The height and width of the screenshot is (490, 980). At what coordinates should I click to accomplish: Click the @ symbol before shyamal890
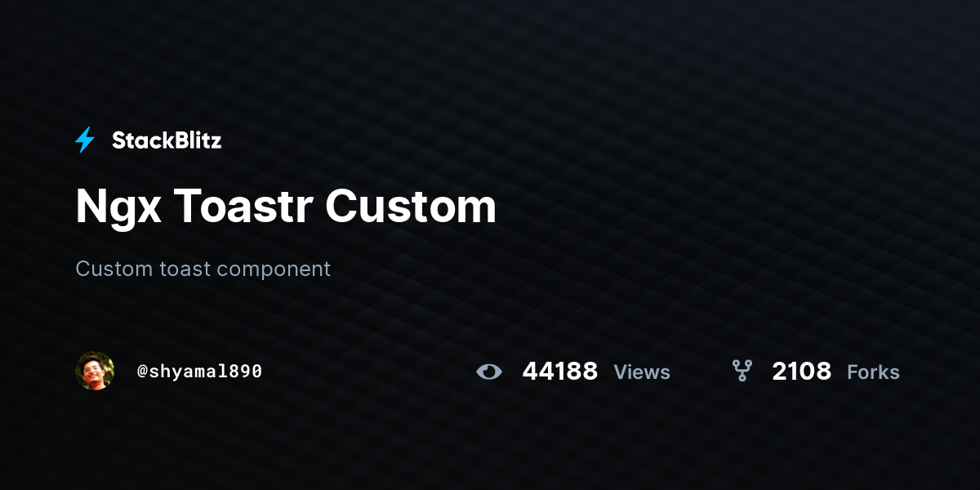[x=142, y=372]
